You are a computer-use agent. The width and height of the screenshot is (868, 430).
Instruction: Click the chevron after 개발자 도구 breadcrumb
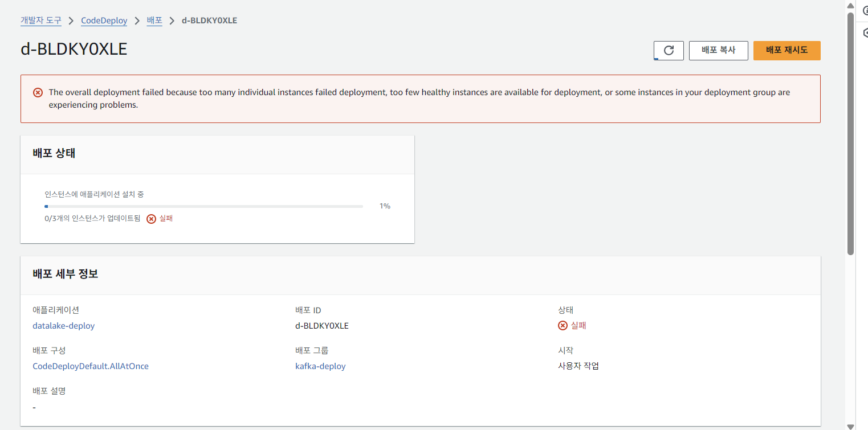point(71,21)
